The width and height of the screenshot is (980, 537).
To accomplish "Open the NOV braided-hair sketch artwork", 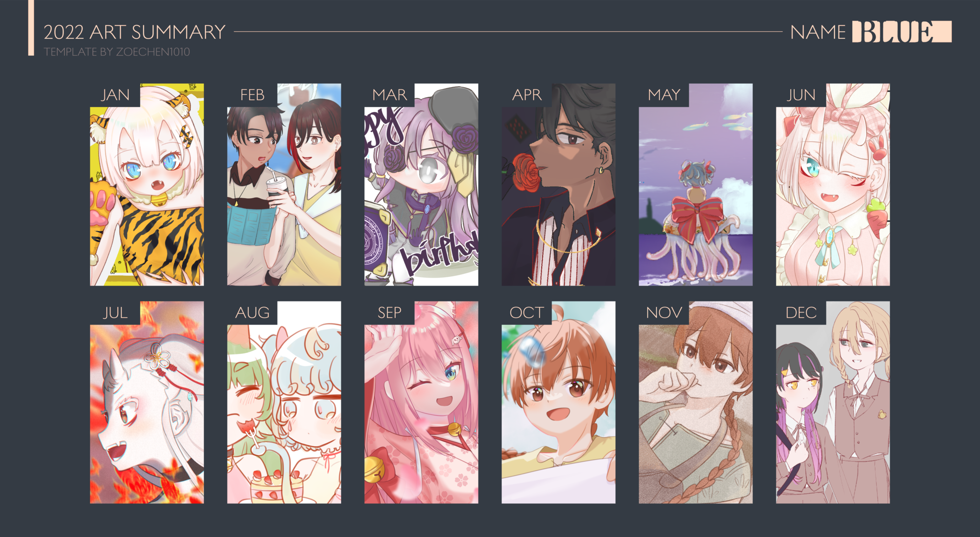I will [x=696, y=402].
